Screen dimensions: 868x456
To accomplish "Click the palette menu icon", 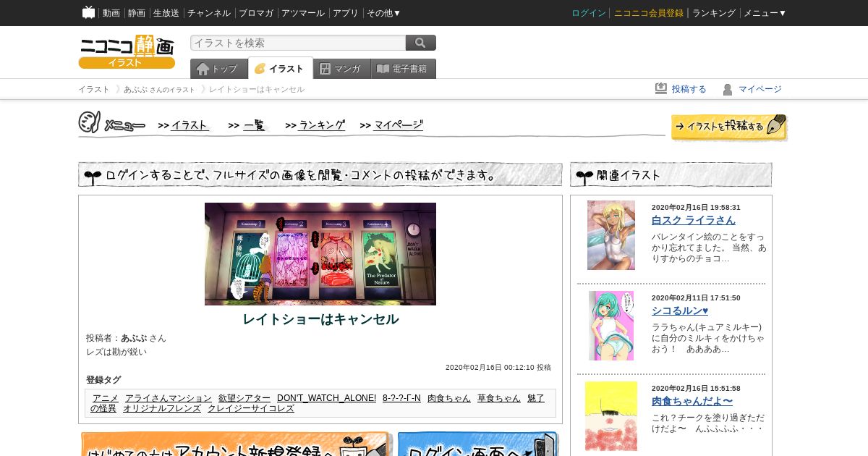I will point(89,122).
